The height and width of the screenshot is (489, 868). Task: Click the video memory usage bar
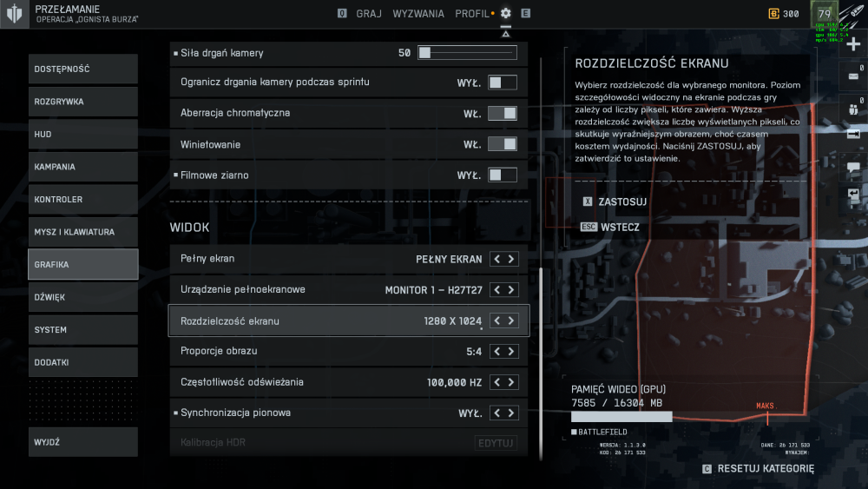pos(621,416)
